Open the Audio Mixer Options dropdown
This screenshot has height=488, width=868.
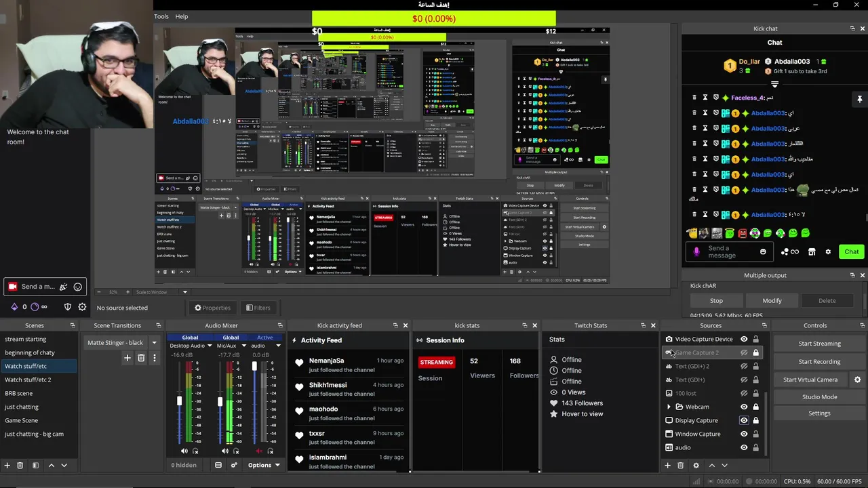[264, 465]
